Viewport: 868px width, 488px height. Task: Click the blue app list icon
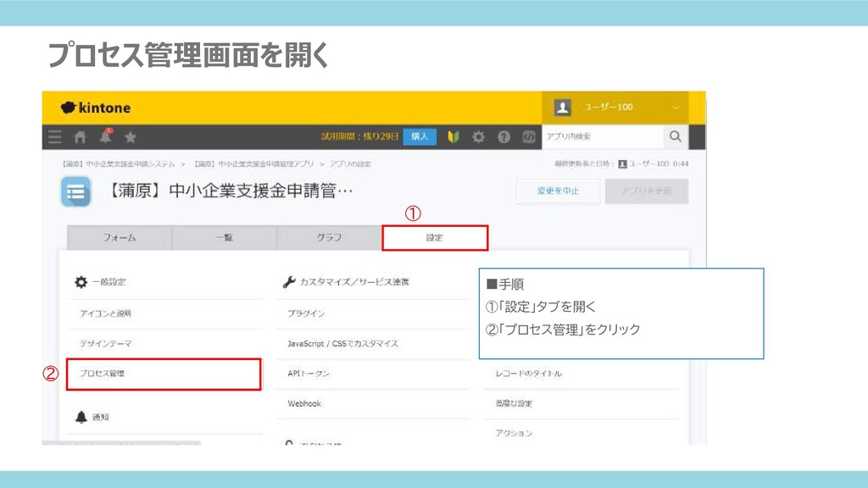click(x=75, y=191)
